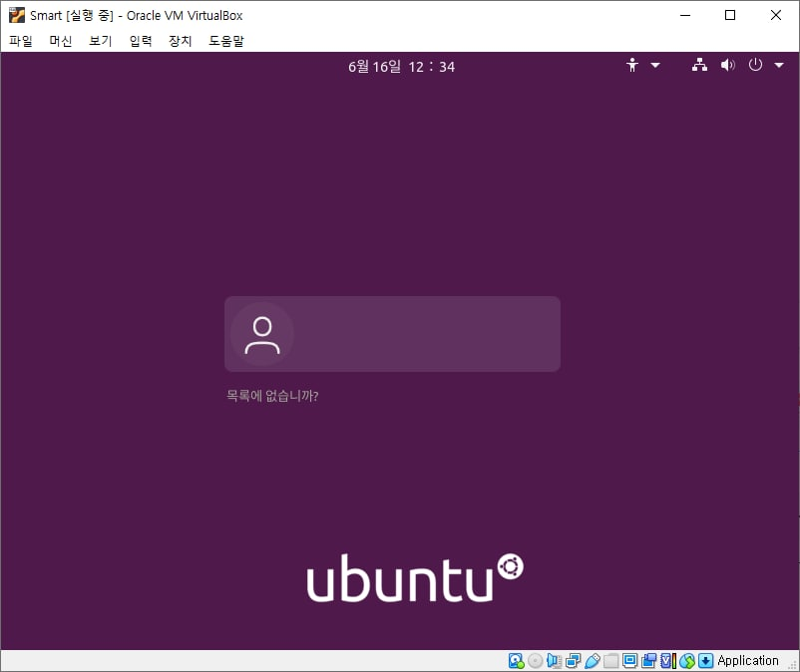Click the CPU virtualization status icon
The image size is (800, 672).
pos(668,661)
